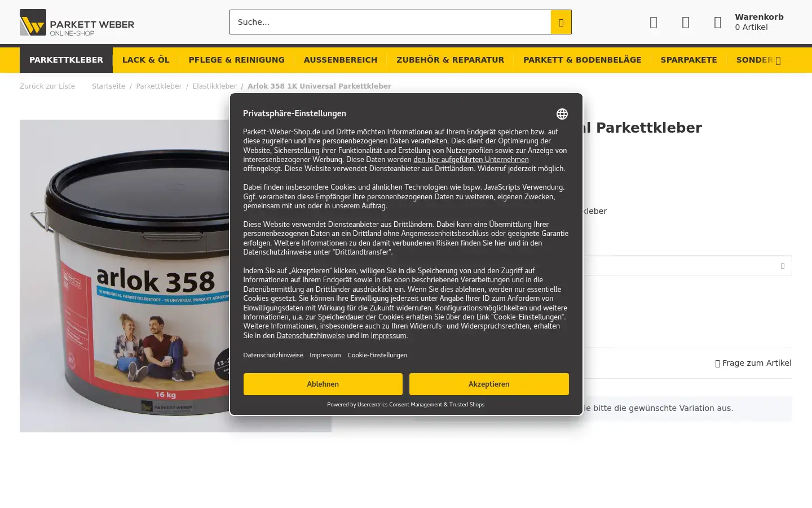
Task: Click the Frage zum Artikel link
Action: point(753,363)
